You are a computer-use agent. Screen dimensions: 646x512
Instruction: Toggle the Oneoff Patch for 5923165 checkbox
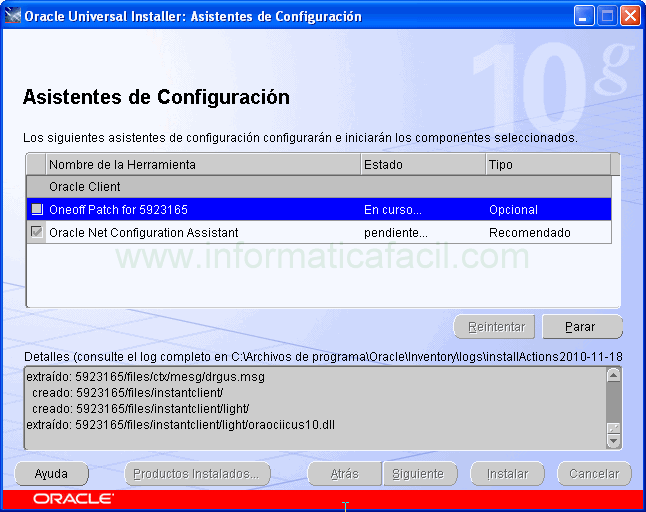click(x=37, y=209)
